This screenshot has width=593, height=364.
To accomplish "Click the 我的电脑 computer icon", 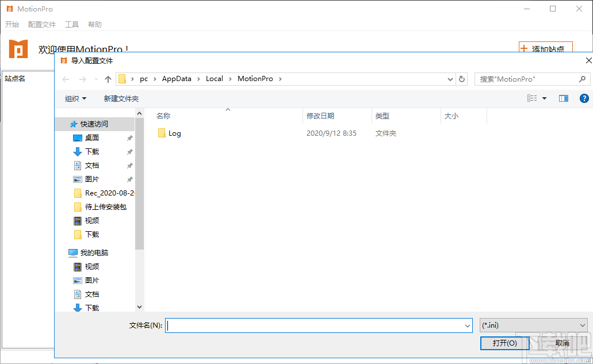I will pyautogui.click(x=73, y=252).
